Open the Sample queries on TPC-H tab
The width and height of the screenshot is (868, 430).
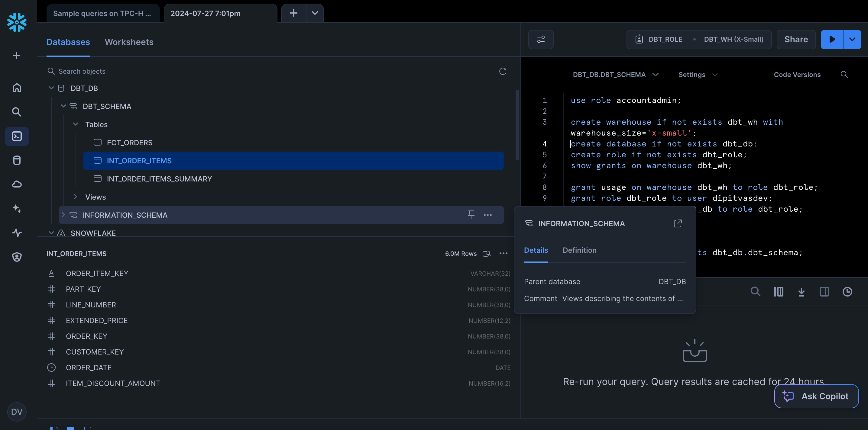pos(103,14)
